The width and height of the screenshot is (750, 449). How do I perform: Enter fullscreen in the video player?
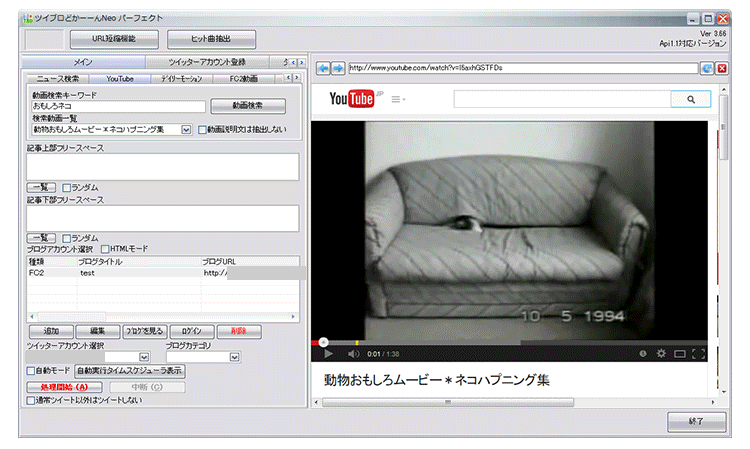click(x=698, y=353)
